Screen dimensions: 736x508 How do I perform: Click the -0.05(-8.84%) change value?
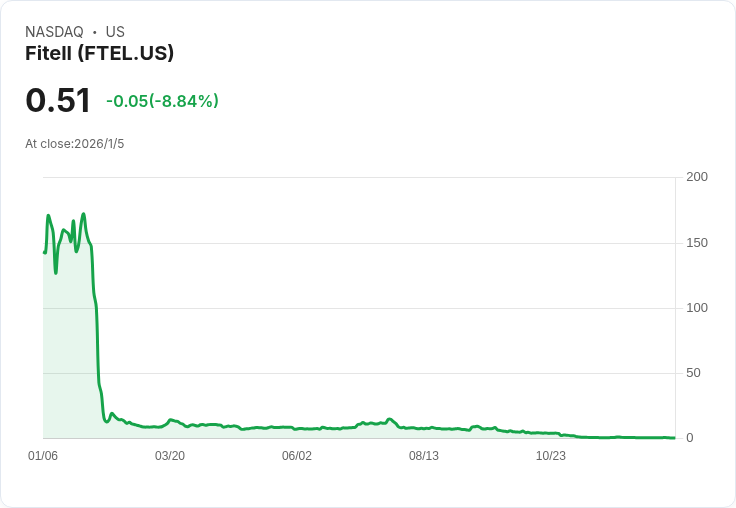[x=162, y=101]
